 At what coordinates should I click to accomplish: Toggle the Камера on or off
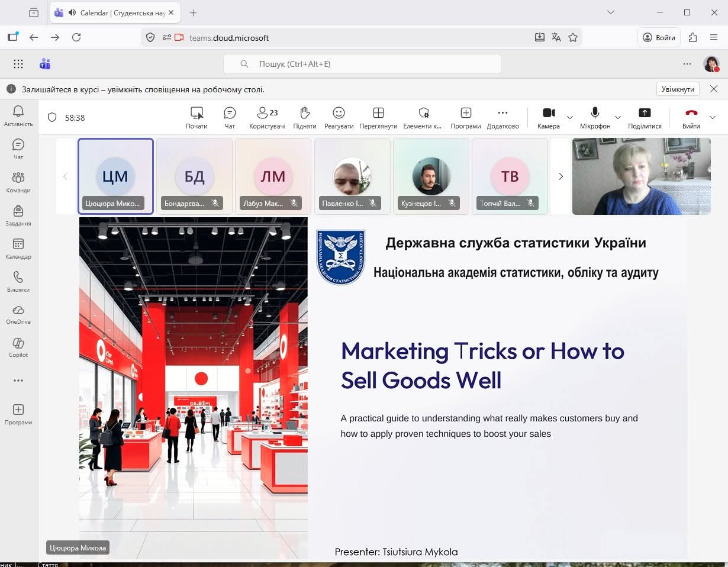[x=548, y=117]
